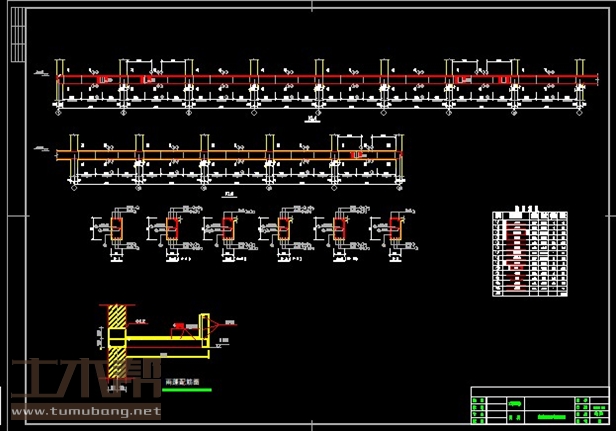The image size is (616, 431).
Task: Click the red section marker on second beam
Action: click(358, 155)
